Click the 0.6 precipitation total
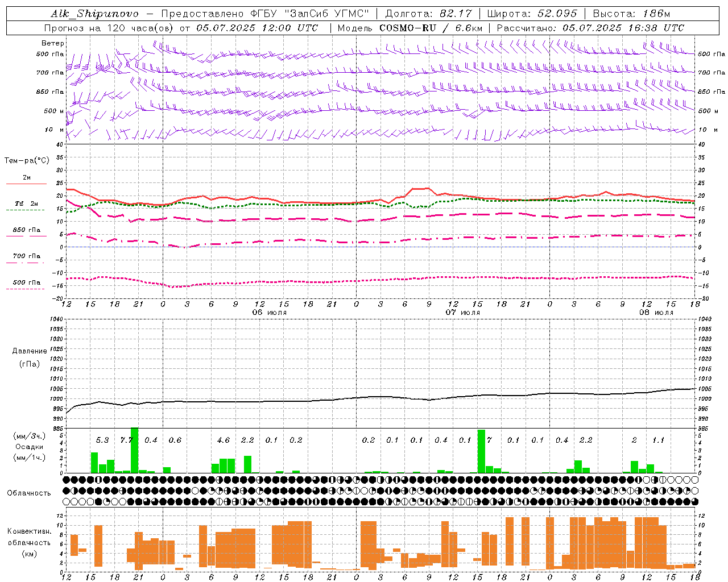The height and width of the screenshot is (582, 728). click(175, 440)
